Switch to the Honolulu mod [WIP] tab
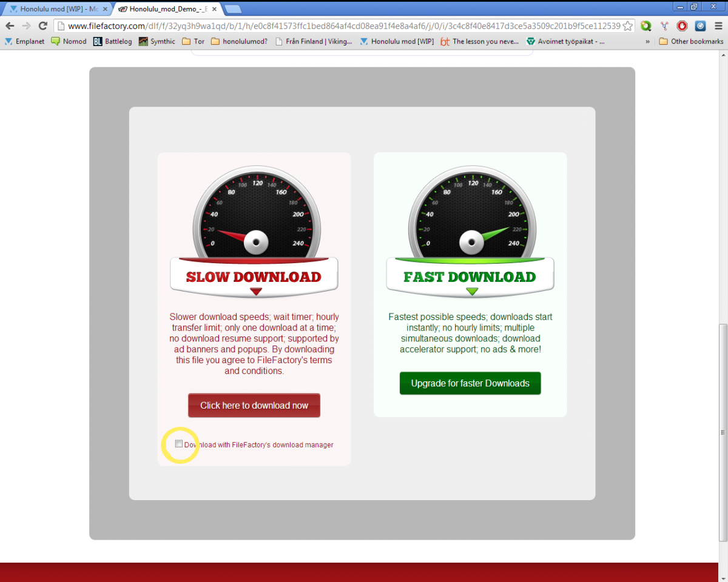The width and height of the screenshot is (728, 582). [x=57, y=9]
